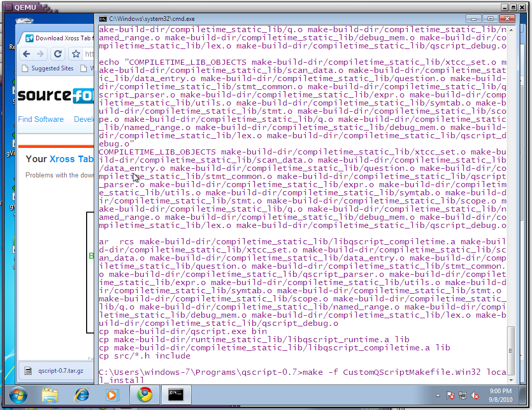
Task: Toggle the muted volume tray icon
Action: click(x=475, y=395)
